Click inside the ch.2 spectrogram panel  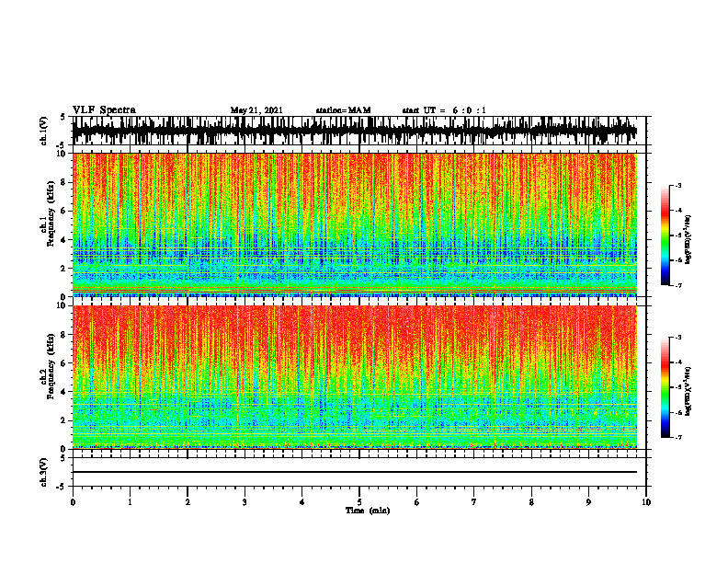point(354,377)
